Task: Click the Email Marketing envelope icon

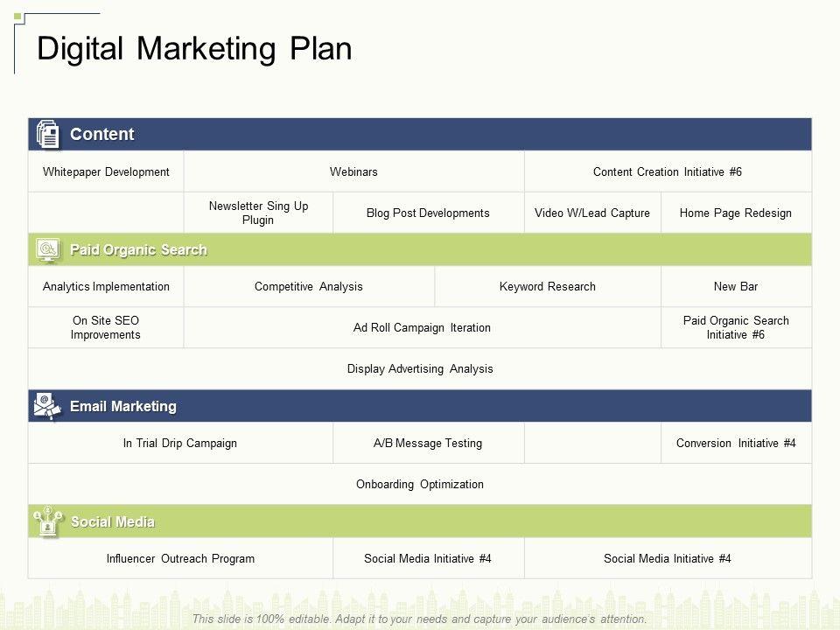Action: [48, 407]
